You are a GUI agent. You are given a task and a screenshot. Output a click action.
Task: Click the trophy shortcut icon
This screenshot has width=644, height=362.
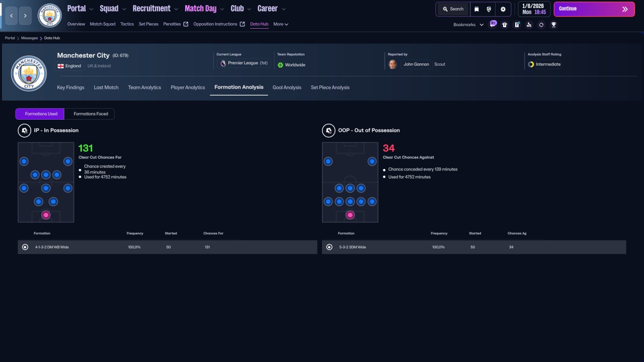point(553,24)
